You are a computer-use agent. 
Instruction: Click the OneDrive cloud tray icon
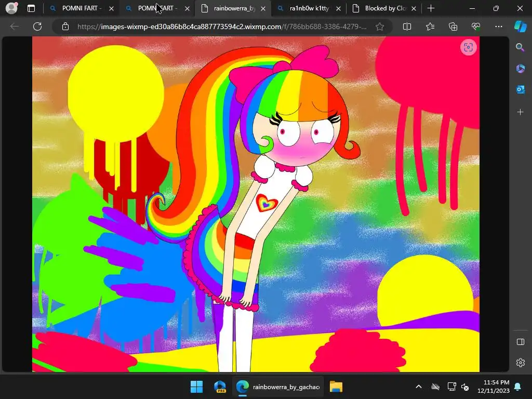[x=435, y=387]
